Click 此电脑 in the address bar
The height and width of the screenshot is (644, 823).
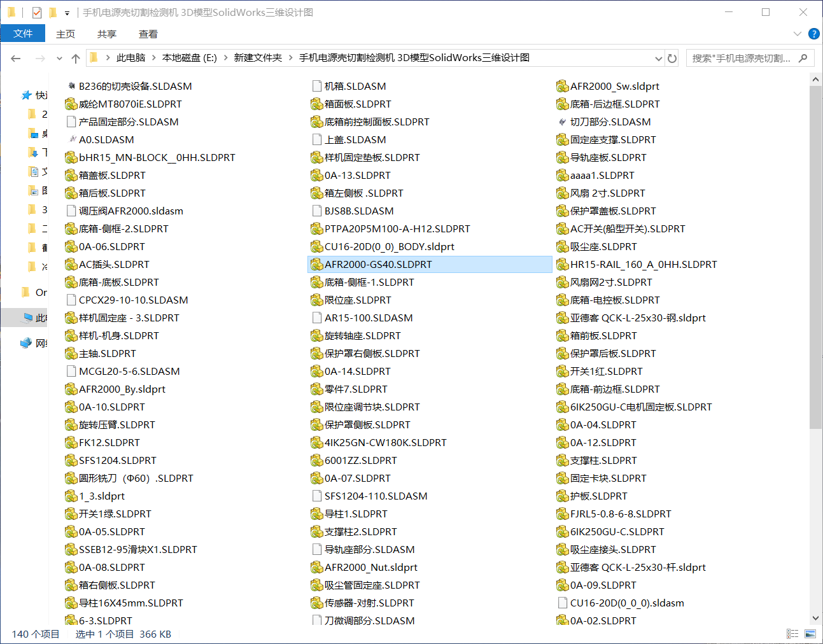(x=130, y=58)
